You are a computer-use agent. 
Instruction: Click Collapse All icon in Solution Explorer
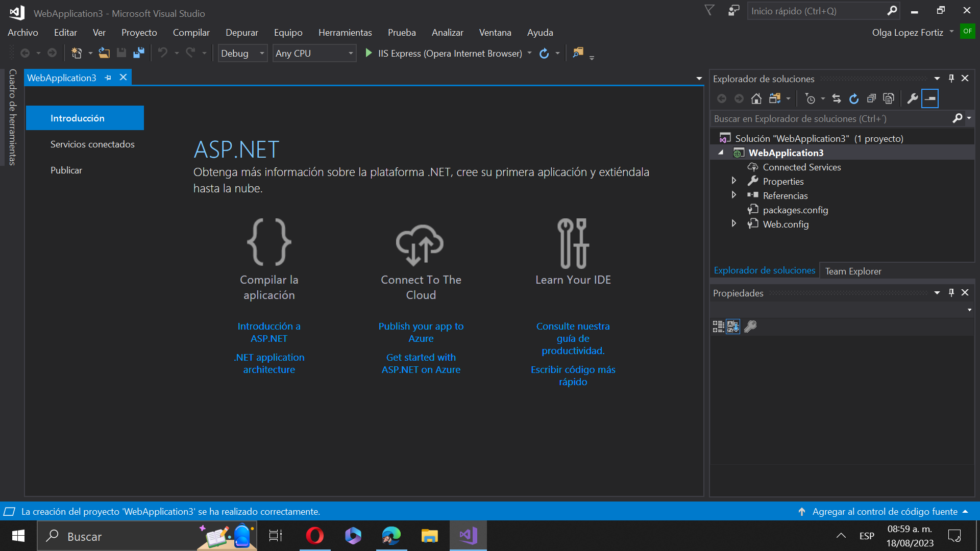[x=871, y=98]
